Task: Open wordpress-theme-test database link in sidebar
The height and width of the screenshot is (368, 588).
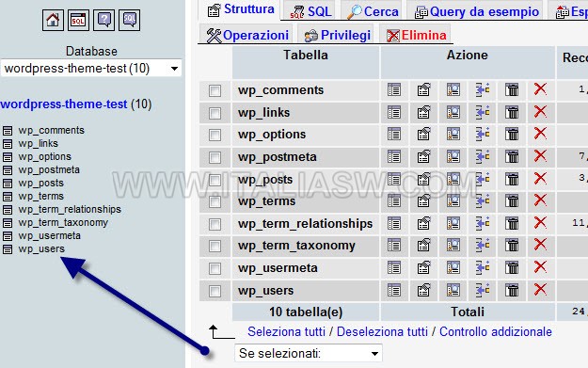Action: (x=64, y=104)
